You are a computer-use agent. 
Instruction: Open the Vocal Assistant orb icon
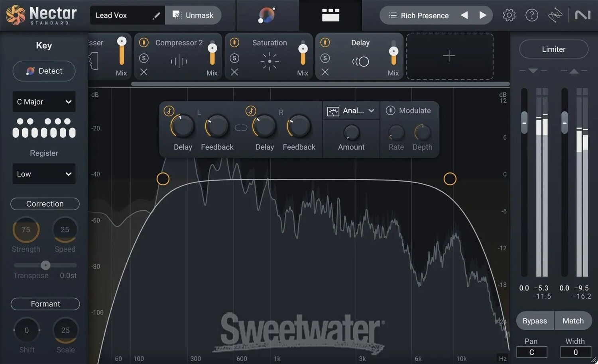coord(266,16)
